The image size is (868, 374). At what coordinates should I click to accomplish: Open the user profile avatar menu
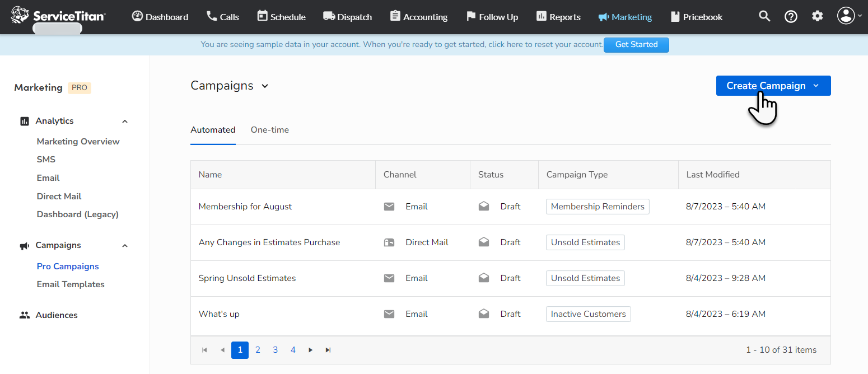click(850, 16)
